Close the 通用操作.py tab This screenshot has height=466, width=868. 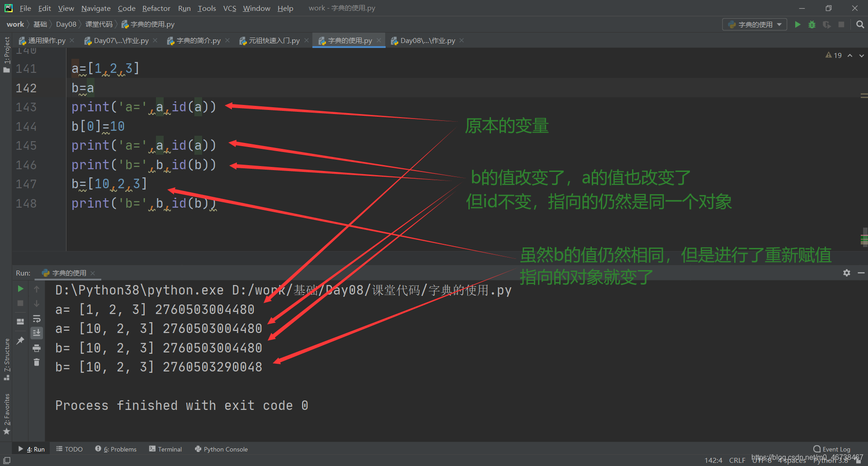tap(72, 41)
